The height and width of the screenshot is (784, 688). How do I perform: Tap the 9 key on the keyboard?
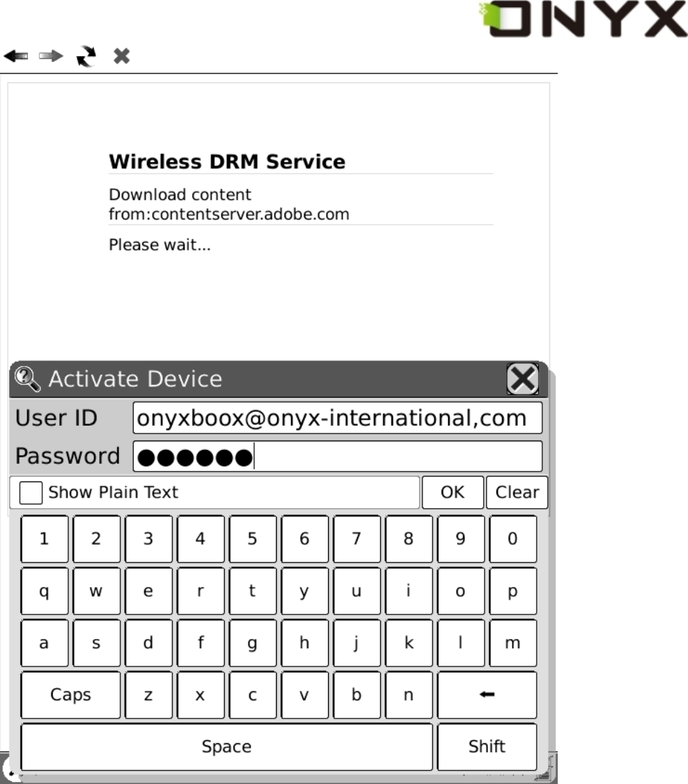click(461, 538)
